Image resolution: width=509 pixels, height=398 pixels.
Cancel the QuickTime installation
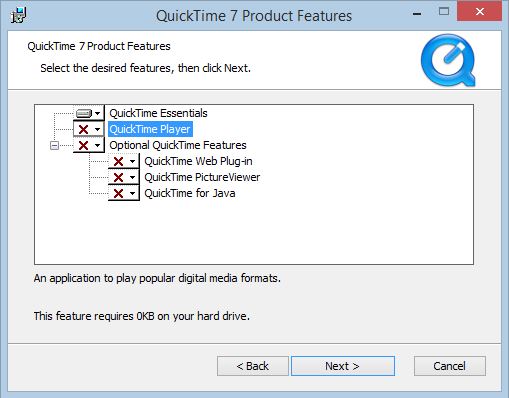450,366
